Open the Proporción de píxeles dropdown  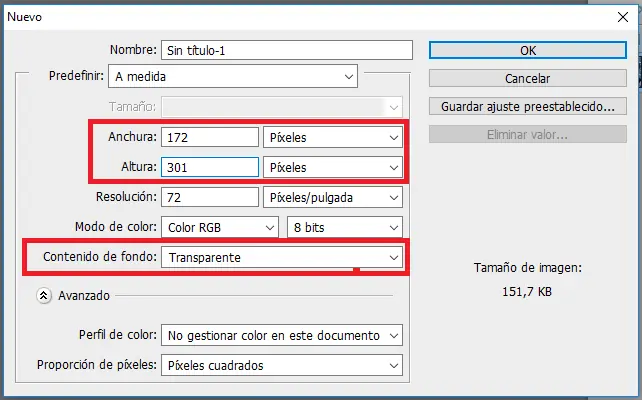282,365
